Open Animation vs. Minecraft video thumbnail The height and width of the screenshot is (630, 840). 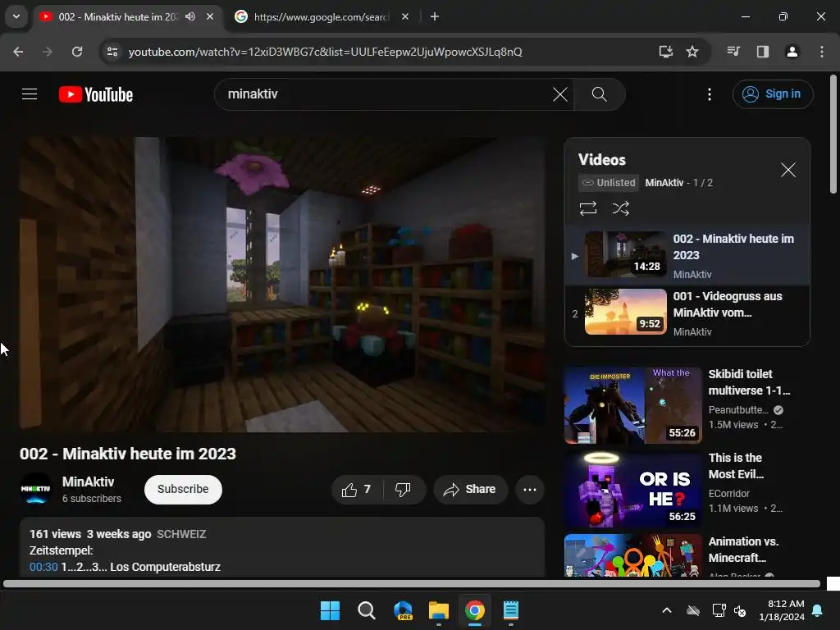pos(632,555)
